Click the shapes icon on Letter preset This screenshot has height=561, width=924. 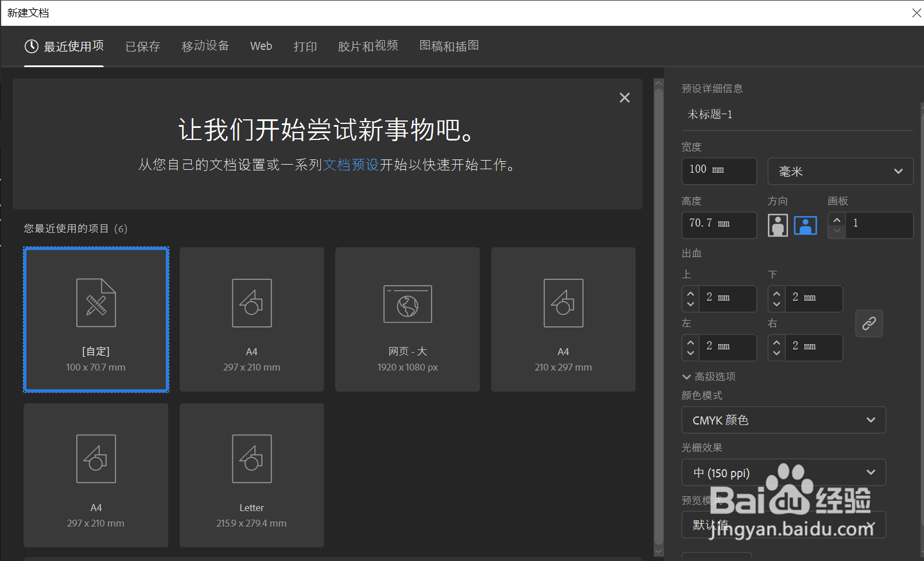[x=252, y=459]
